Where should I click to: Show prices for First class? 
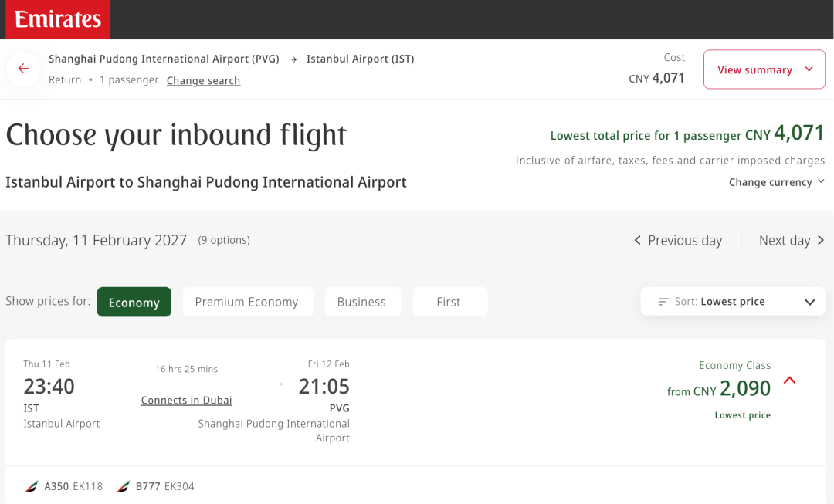(449, 302)
